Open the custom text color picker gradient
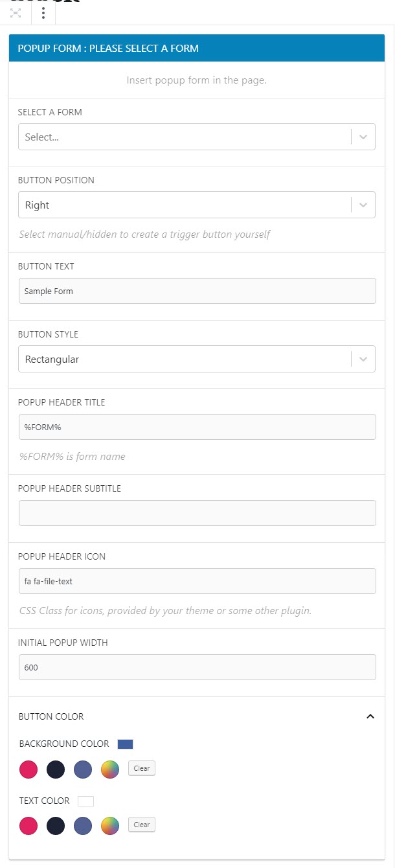The width and height of the screenshot is (395, 868). coord(110,826)
